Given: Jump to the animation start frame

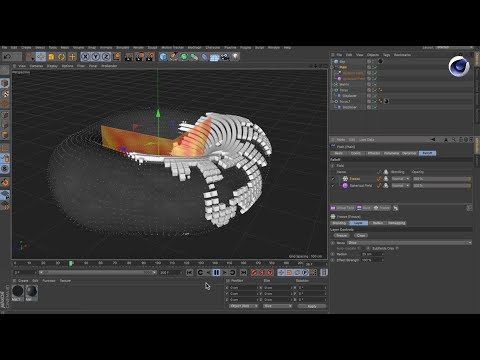Looking at the screenshot, I should [189, 272].
